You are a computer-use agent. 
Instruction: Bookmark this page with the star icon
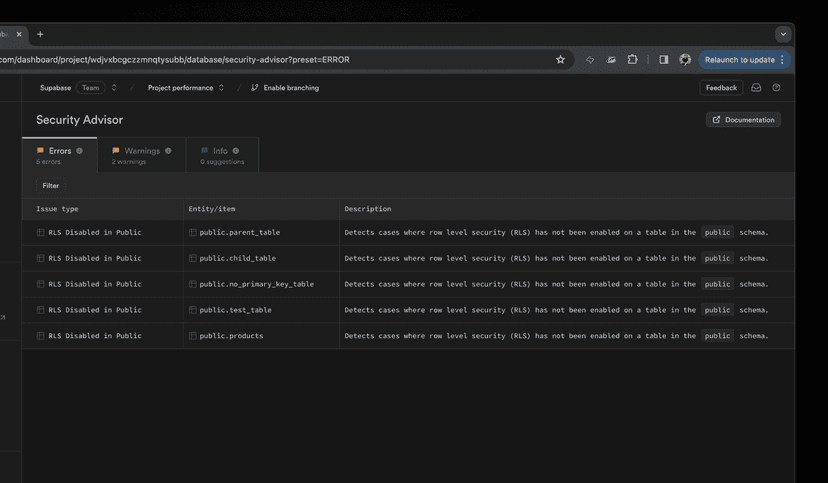click(560, 60)
